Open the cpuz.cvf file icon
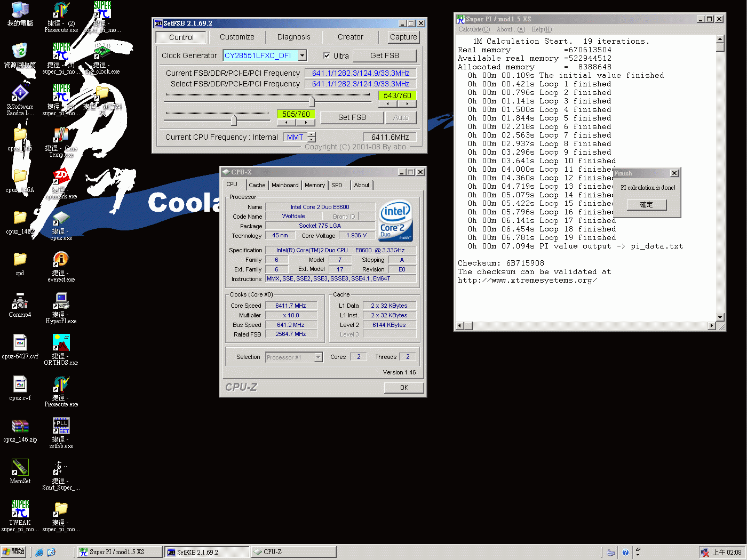Image resolution: width=747 pixels, height=560 pixels. (20, 388)
